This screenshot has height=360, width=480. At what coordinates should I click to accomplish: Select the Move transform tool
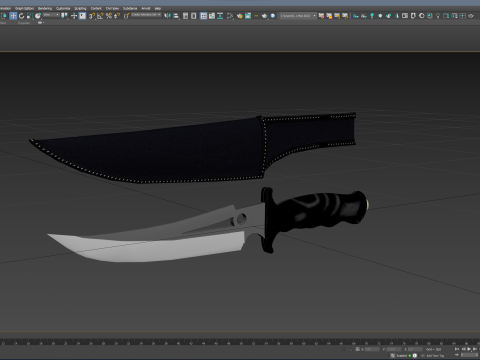pos(13,16)
